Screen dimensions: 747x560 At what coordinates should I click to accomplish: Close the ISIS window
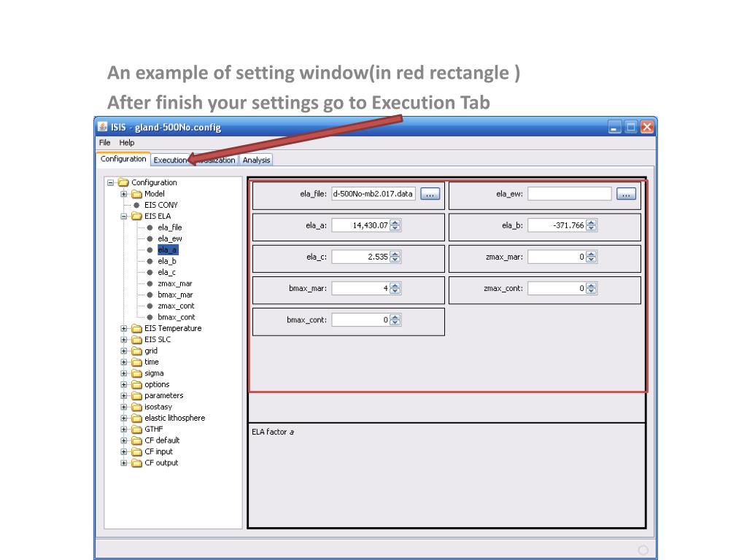tap(646, 127)
